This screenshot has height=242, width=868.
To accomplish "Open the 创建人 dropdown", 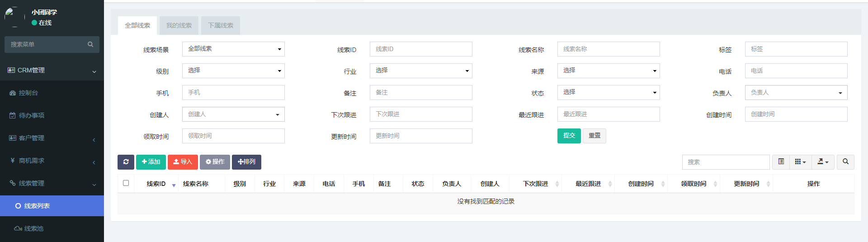I will pos(233,114).
